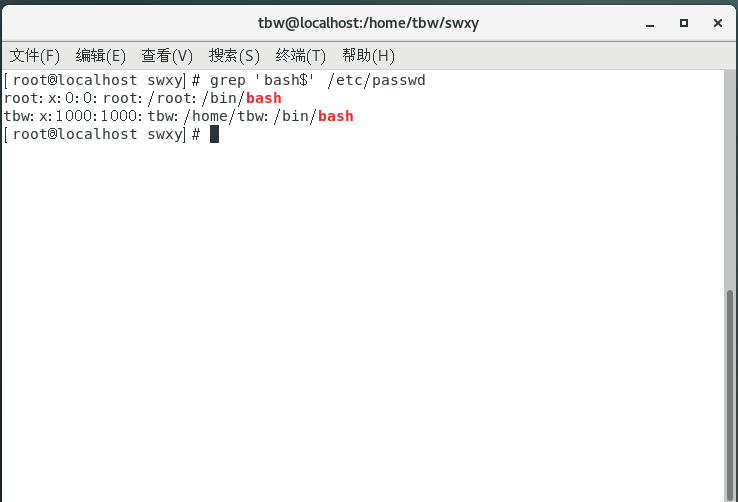Click the grep command word in first line
This screenshot has width=738, height=502.
(228, 80)
